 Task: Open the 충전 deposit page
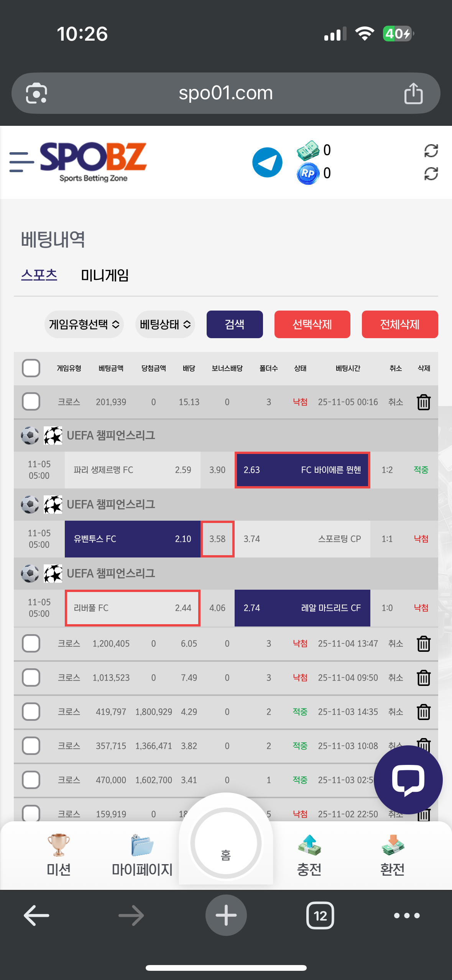[x=309, y=855]
